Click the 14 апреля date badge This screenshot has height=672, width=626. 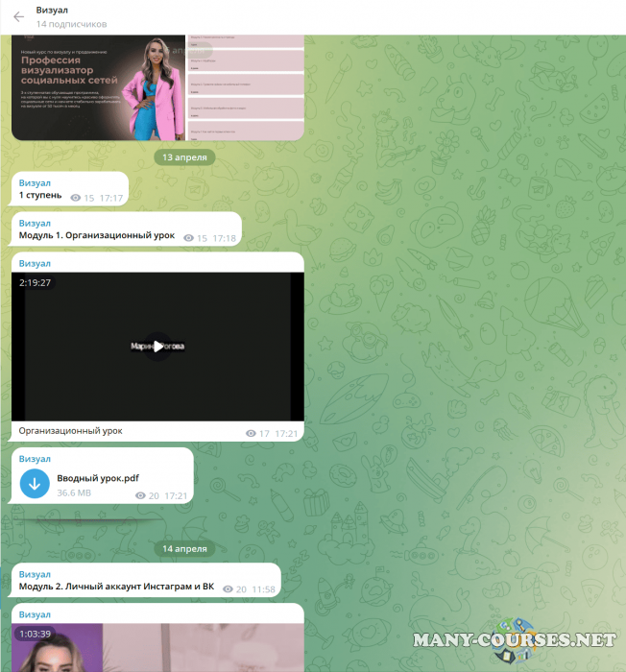click(185, 548)
